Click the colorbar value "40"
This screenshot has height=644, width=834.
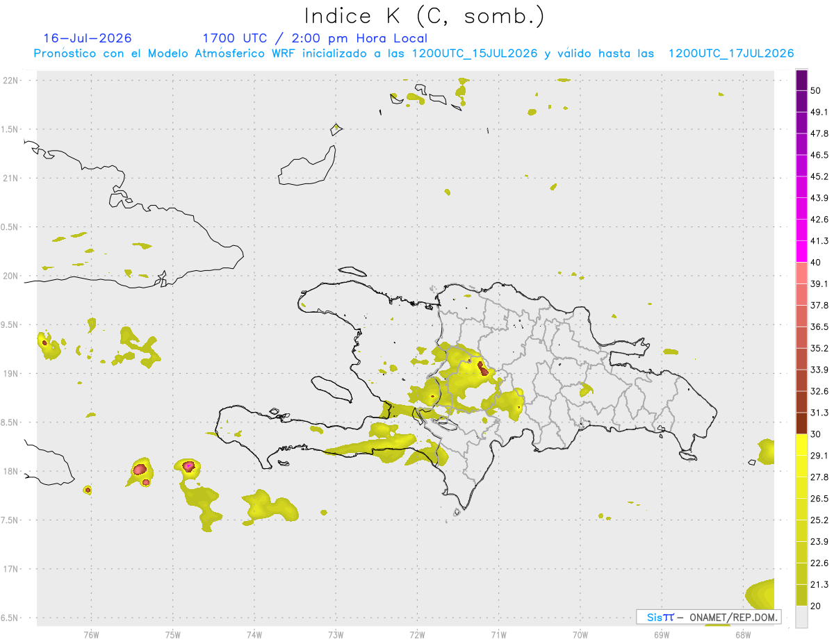[816, 263]
